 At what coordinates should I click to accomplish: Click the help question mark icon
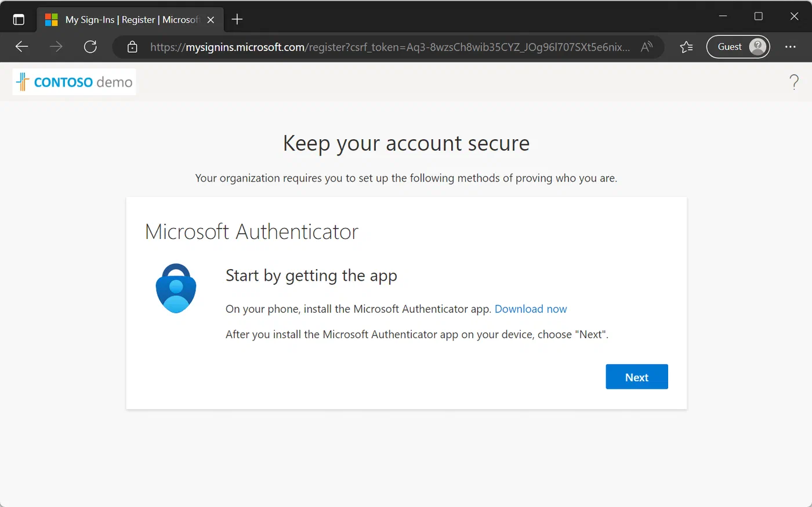(x=794, y=82)
